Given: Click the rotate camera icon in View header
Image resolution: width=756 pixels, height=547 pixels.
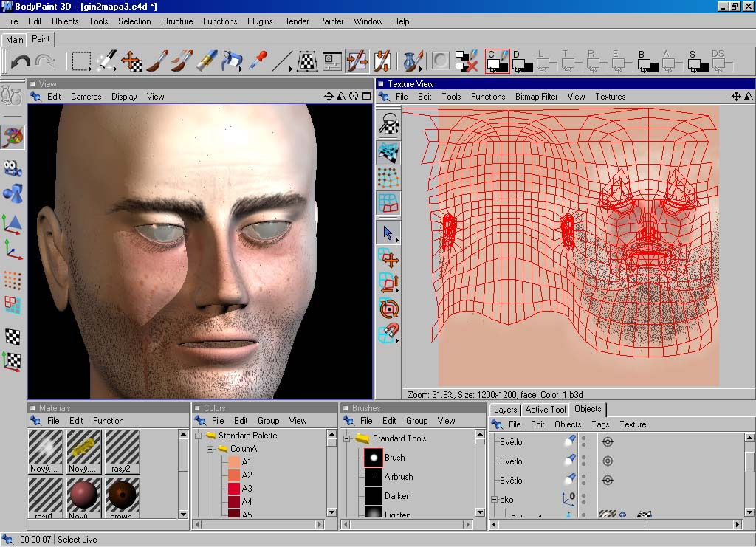Looking at the screenshot, I should click(354, 96).
